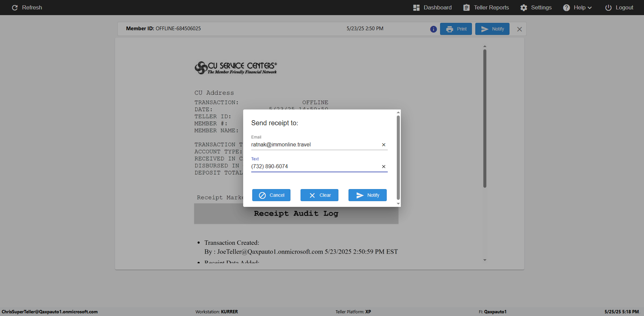Open the Settings menu item
The height and width of the screenshot is (316, 644).
click(536, 7)
